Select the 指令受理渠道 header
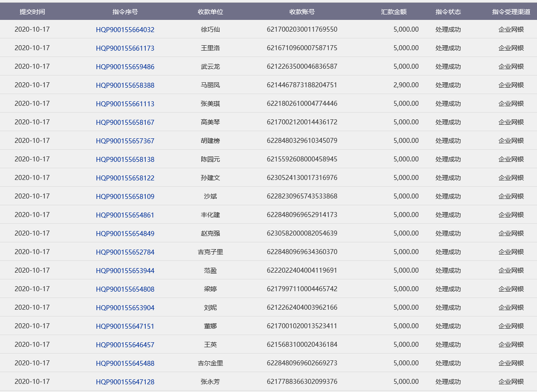This screenshot has height=392, width=537. [511, 12]
